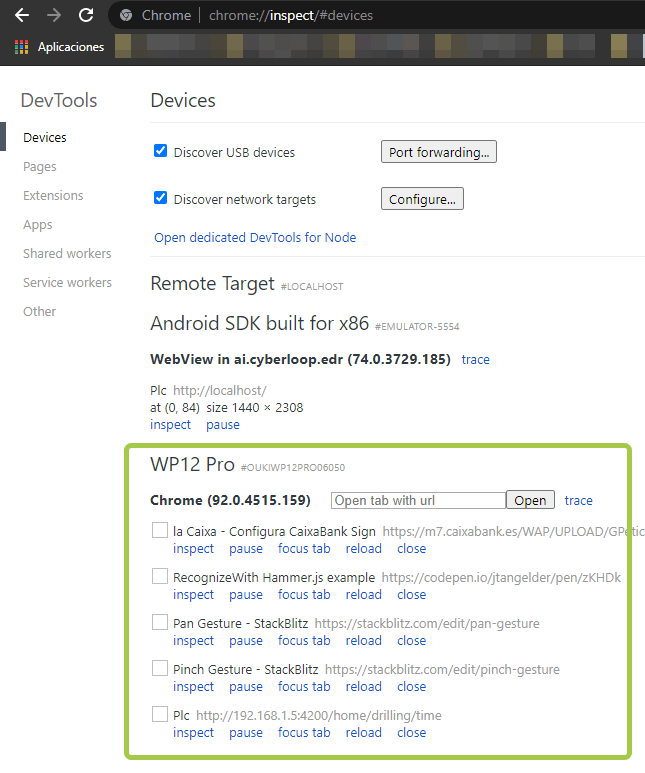
Task: Click the https://codepen.io/jtangelder/pen/zKHDk URL text
Action: tap(501, 577)
